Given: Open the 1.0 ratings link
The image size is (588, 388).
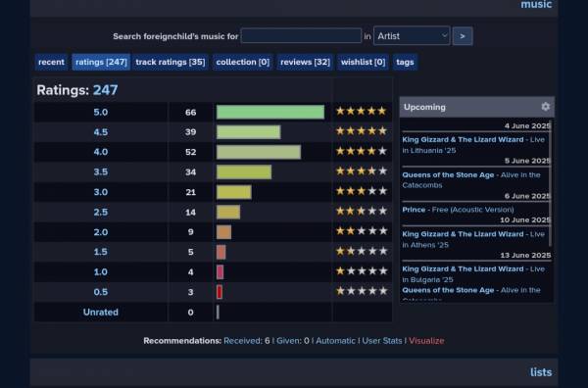Looking at the screenshot, I should click(x=101, y=271).
